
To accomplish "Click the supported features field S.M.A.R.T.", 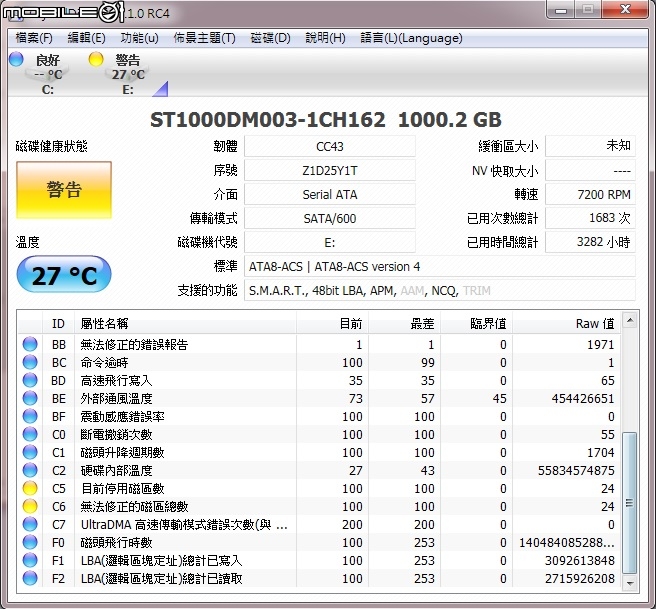I will click(440, 290).
